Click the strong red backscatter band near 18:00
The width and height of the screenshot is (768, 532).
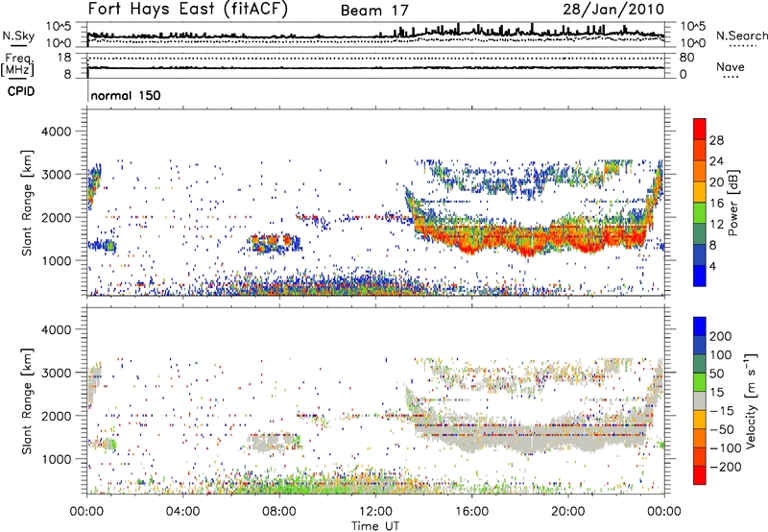(529, 240)
